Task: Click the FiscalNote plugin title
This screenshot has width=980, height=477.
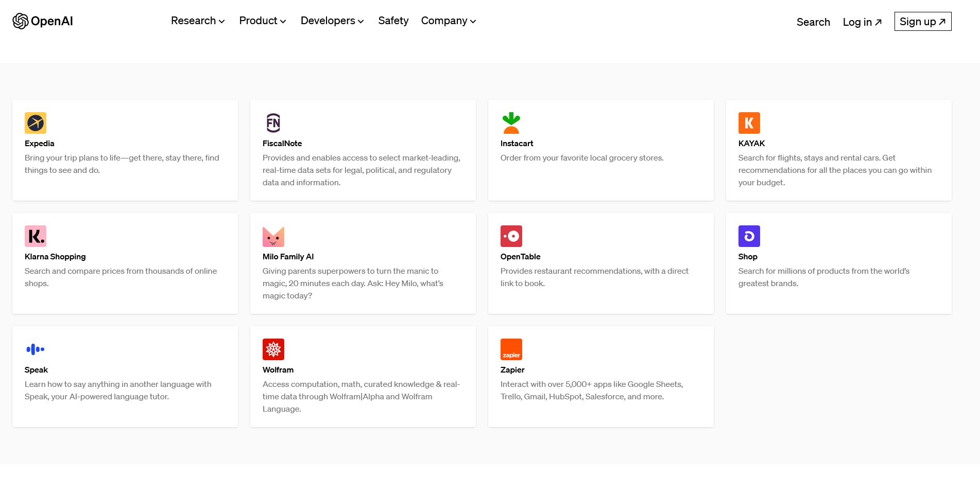Action: pyautogui.click(x=282, y=144)
